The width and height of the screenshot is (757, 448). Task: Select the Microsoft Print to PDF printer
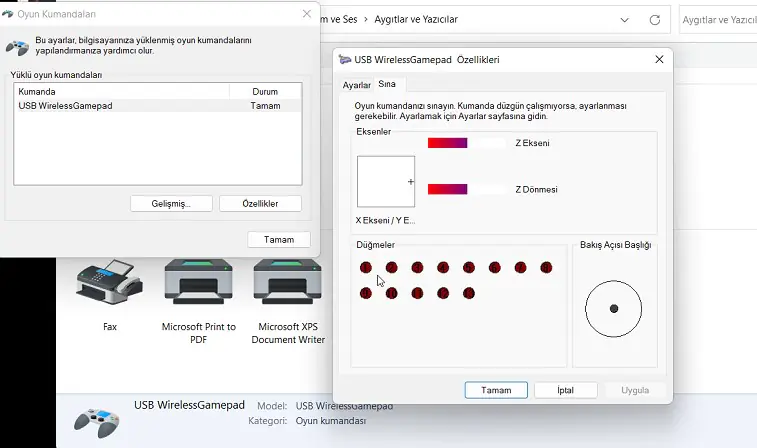(198, 284)
